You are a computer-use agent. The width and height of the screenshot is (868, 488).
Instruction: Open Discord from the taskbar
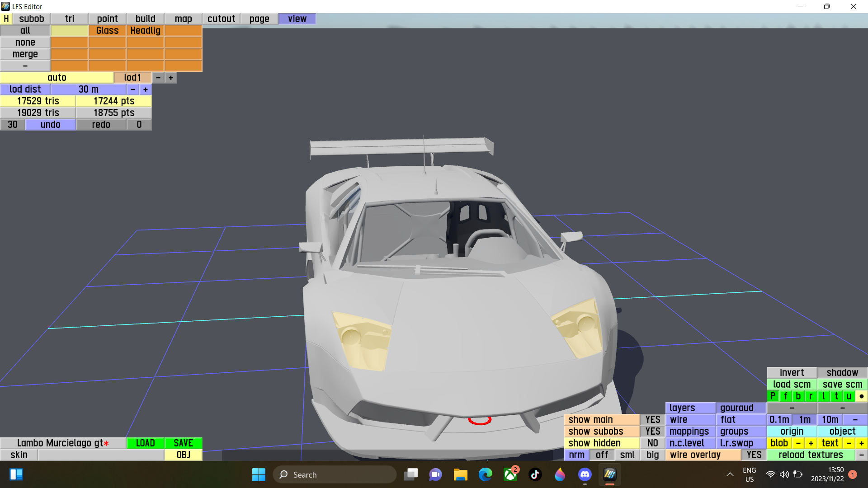point(585,474)
